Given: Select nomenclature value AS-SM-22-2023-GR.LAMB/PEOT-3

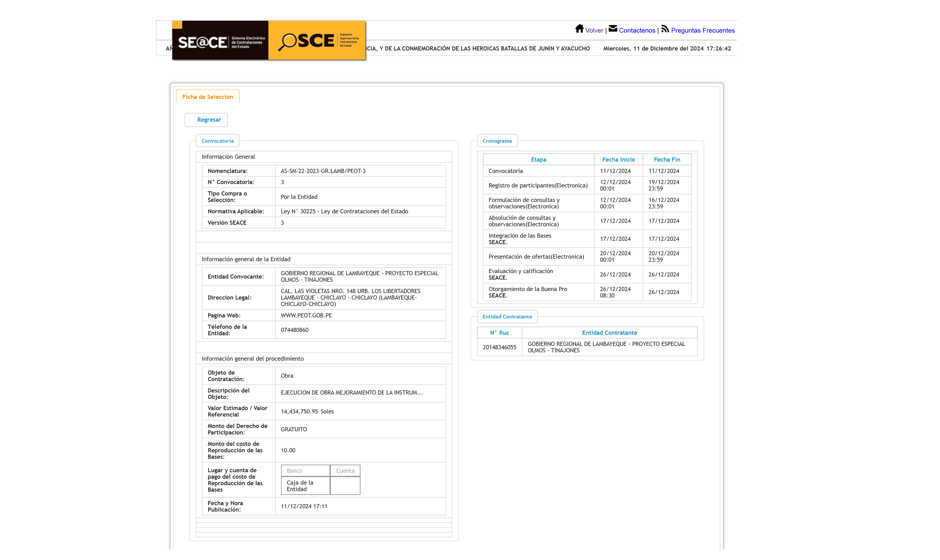Looking at the screenshot, I should coord(323,171).
